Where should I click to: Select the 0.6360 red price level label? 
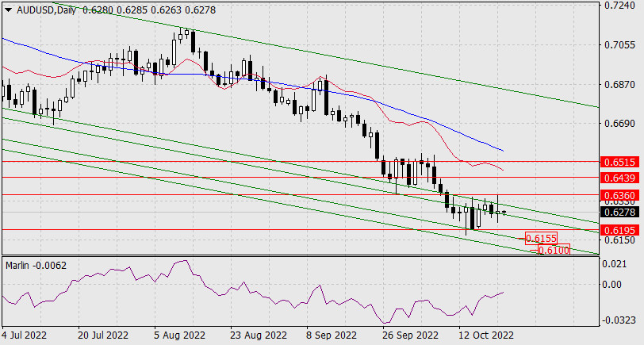pyautogui.click(x=619, y=195)
